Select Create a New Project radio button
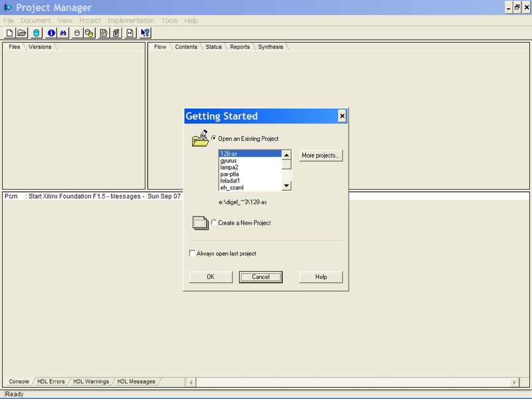The image size is (532, 399). pos(214,223)
